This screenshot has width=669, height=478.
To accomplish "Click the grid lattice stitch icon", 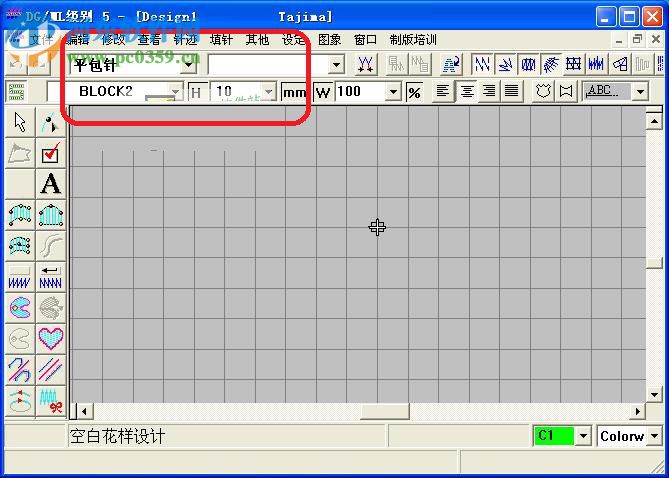I will [x=574, y=65].
